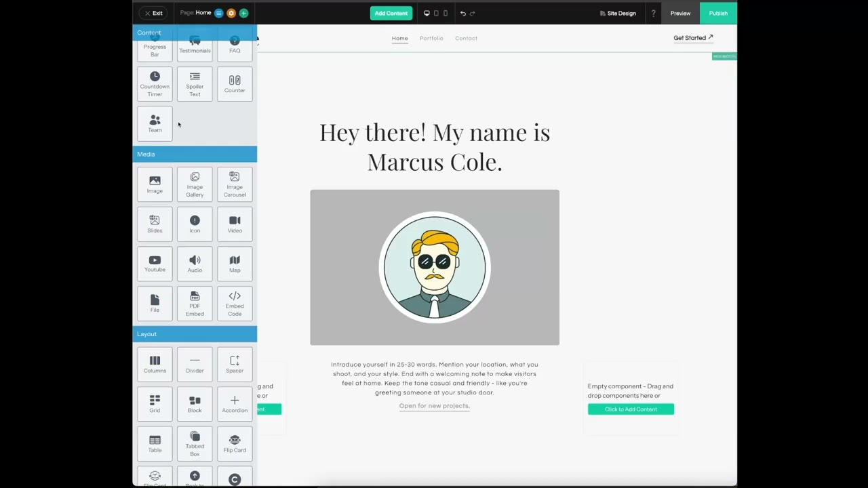Select the Counter component

point(235,84)
